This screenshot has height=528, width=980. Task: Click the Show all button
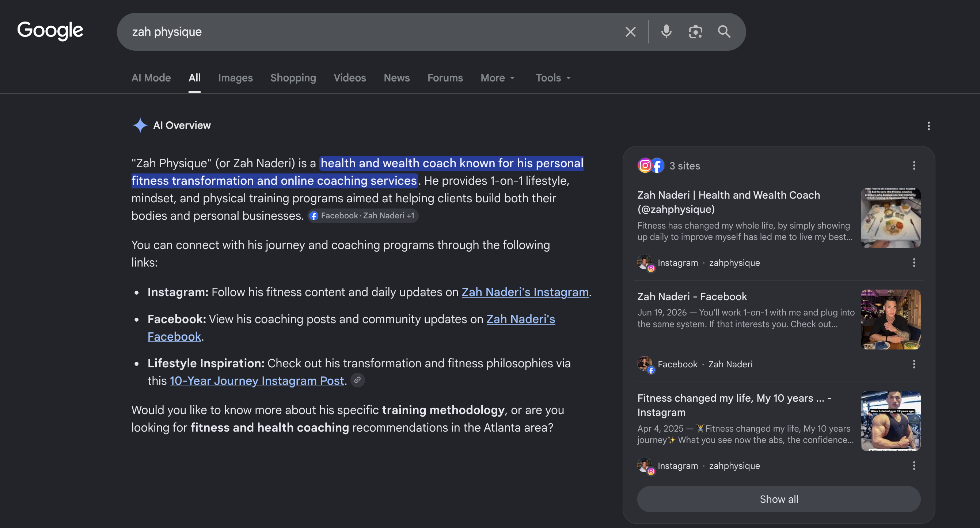click(779, 499)
